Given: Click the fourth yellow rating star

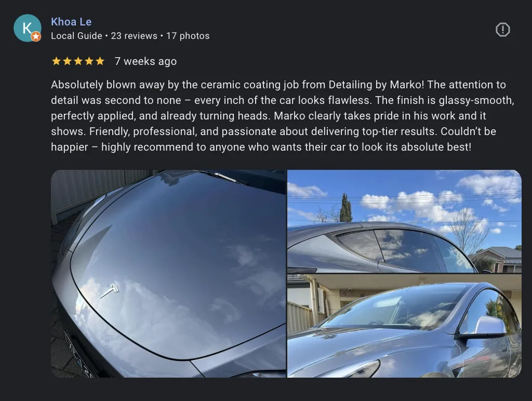Looking at the screenshot, I should coord(89,61).
